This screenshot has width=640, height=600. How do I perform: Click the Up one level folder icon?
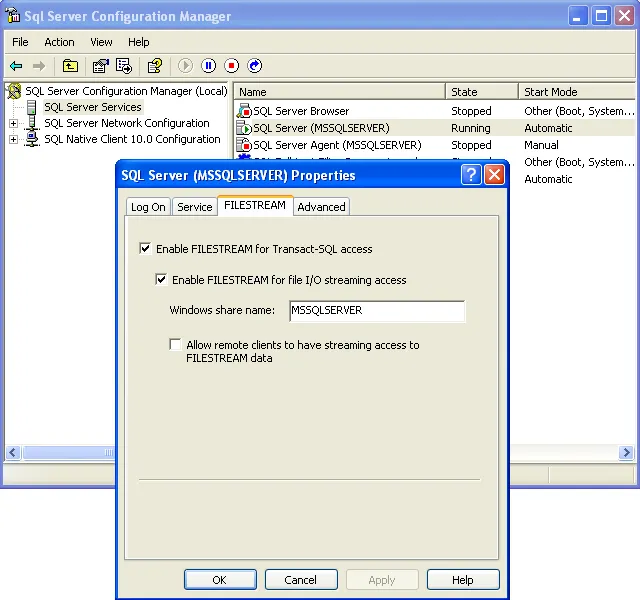[70, 66]
